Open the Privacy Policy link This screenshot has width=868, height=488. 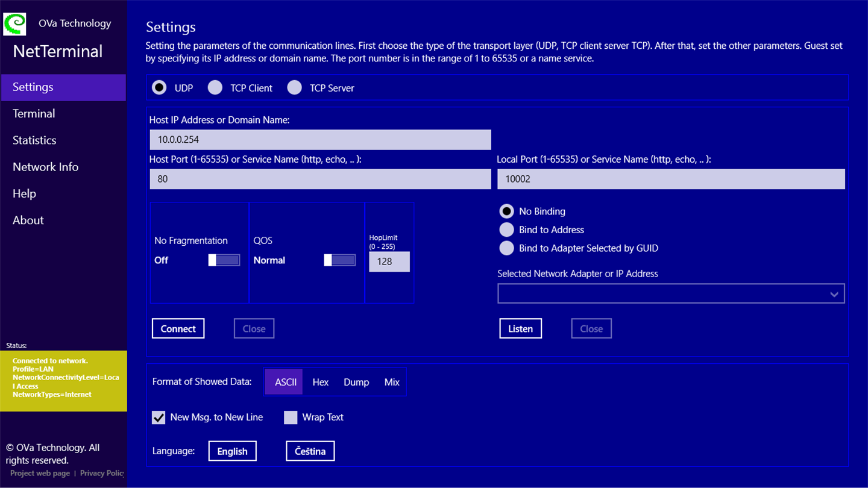(102, 474)
